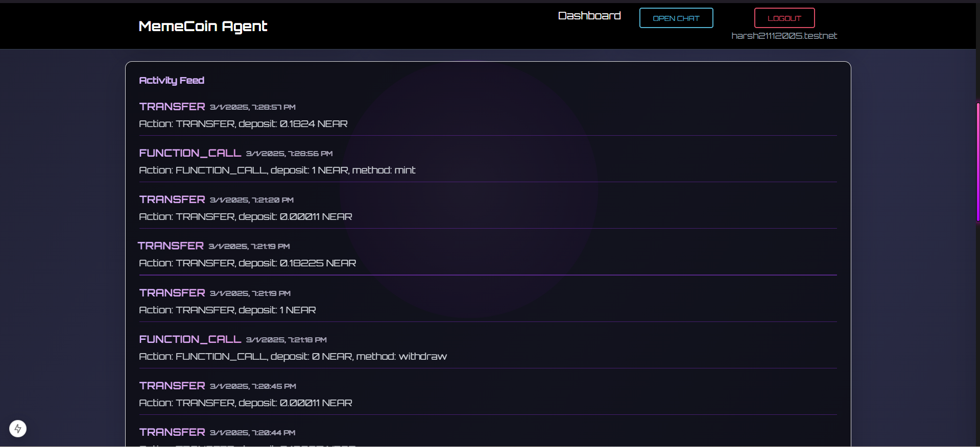Image resolution: width=980 pixels, height=447 pixels.
Task: Select TRANSFER entry at 7:20:45 PM
Action: pos(172,386)
